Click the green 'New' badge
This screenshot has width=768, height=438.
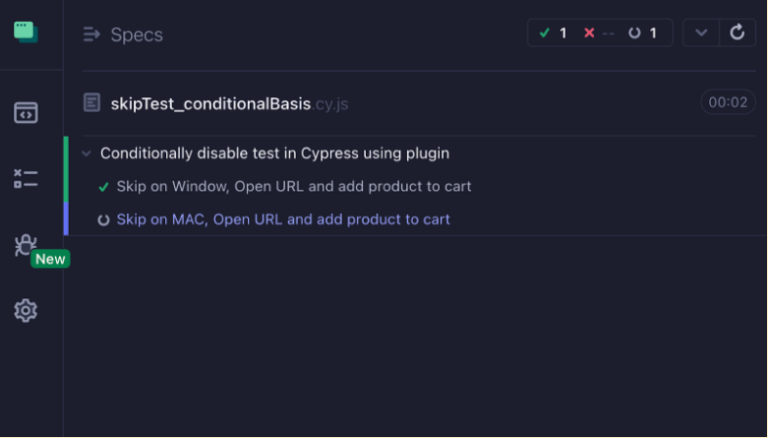(x=50, y=259)
